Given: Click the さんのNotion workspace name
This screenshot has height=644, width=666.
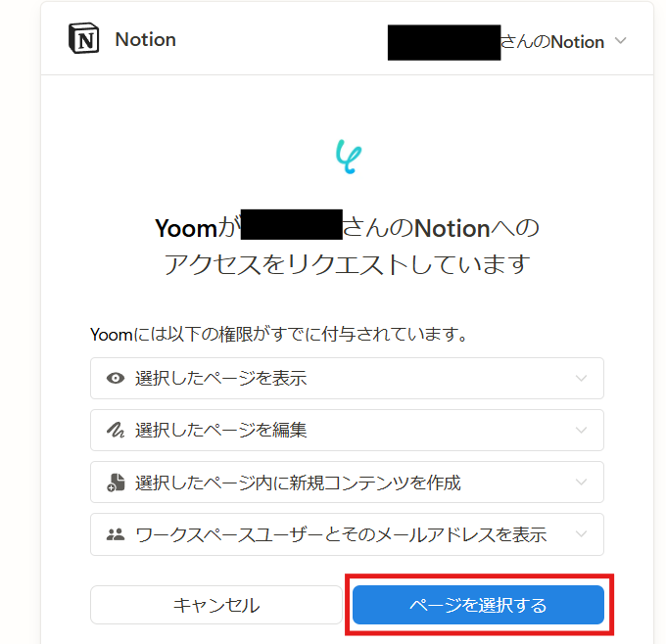Looking at the screenshot, I should 551,42.
